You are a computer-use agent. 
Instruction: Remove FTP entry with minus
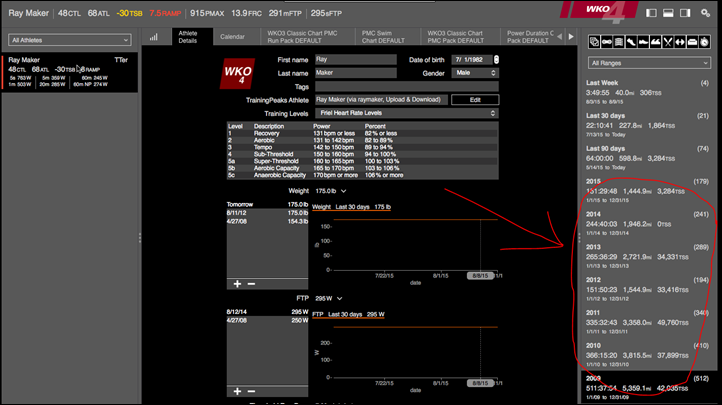[x=251, y=391]
